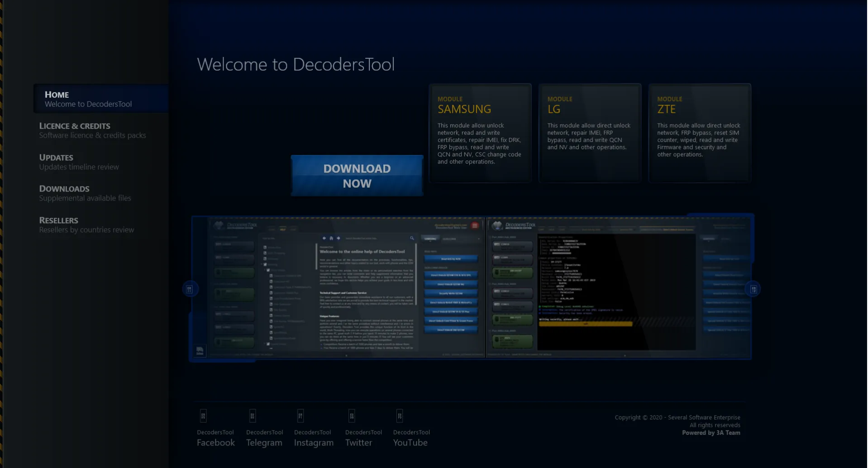Open the DecodersTool Facebook icon
This screenshot has height=468, width=868.
tap(203, 415)
